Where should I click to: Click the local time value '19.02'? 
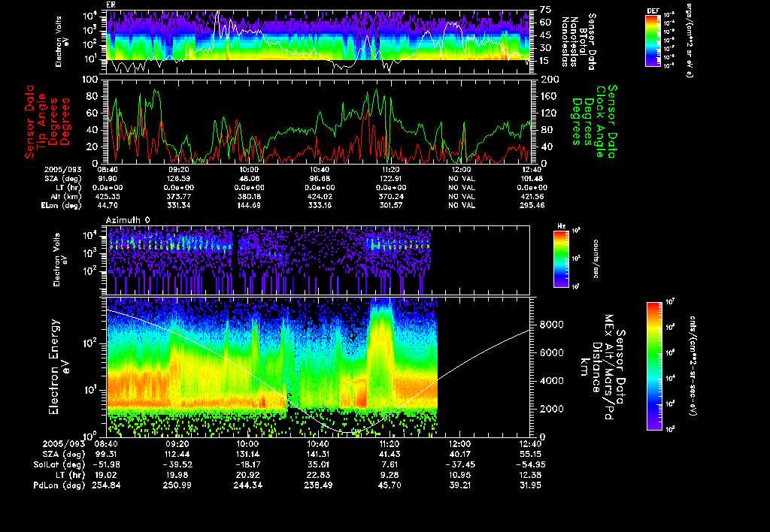pyautogui.click(x=106, y=475)
